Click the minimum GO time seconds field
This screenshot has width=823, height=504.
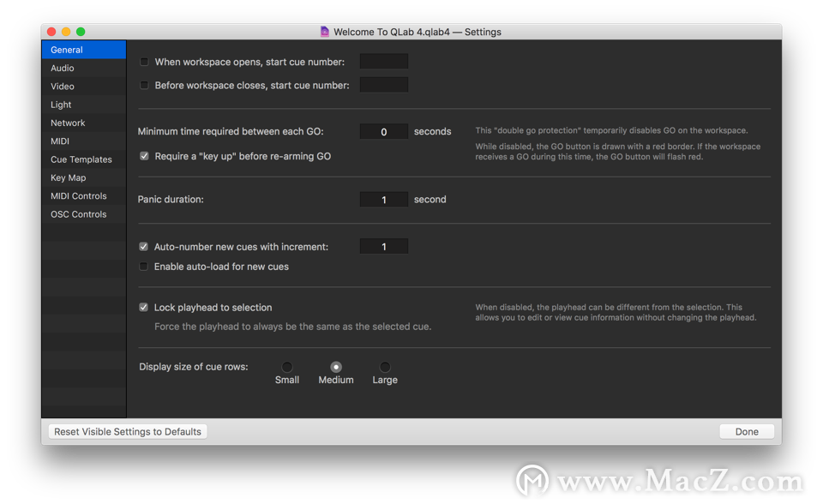[x=384, y=131]
